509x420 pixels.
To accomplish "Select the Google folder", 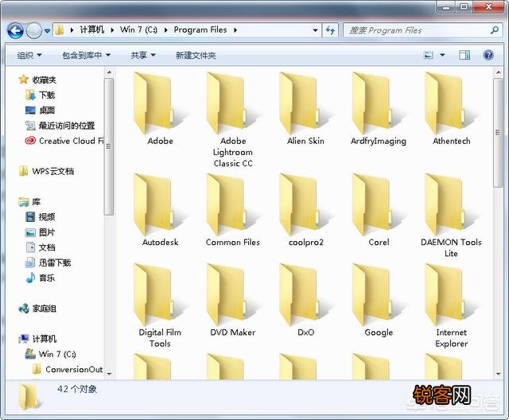I will tap(379, 300).
